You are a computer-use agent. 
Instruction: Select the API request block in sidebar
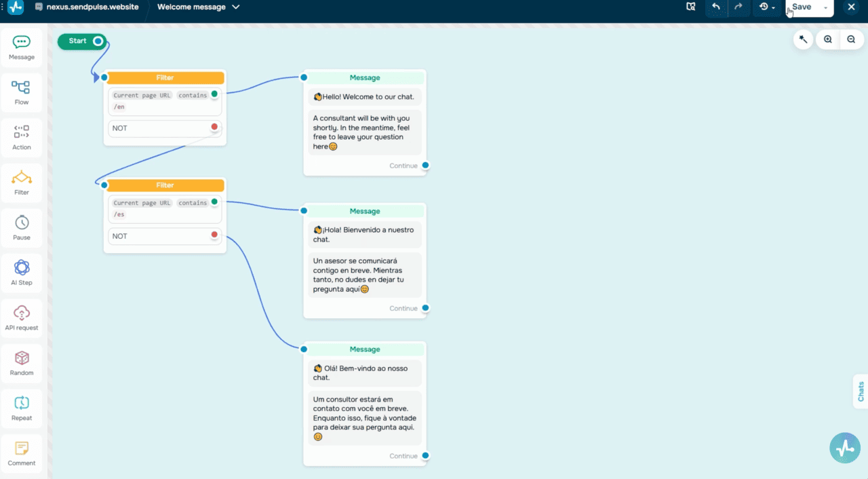pyautogui.click(x=22, y=318)
